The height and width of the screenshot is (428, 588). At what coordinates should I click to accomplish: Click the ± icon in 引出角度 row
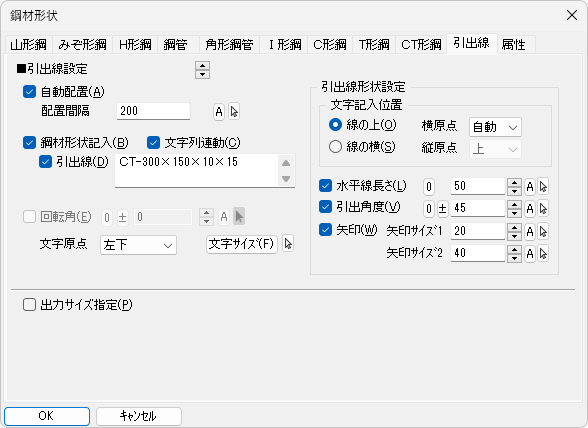[442, 209]
